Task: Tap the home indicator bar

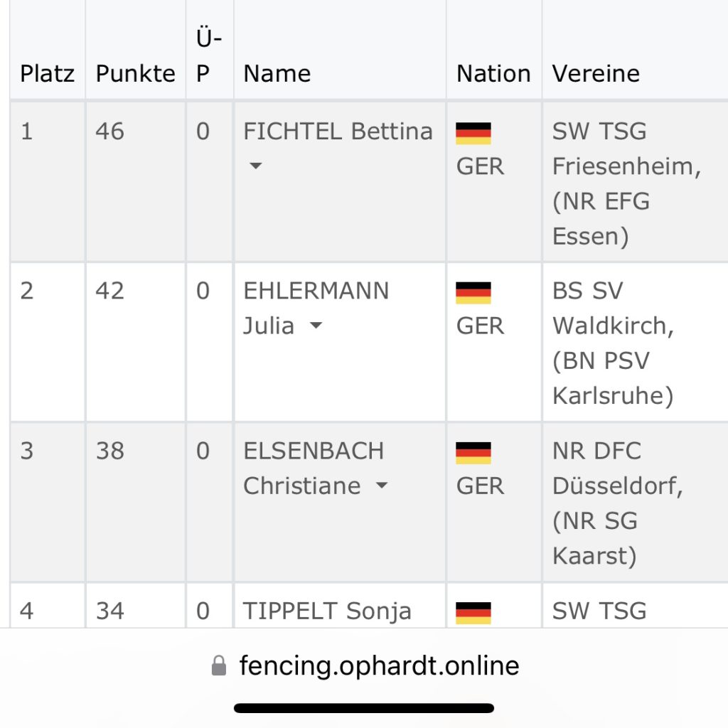Action: click(x=364, y=708)
